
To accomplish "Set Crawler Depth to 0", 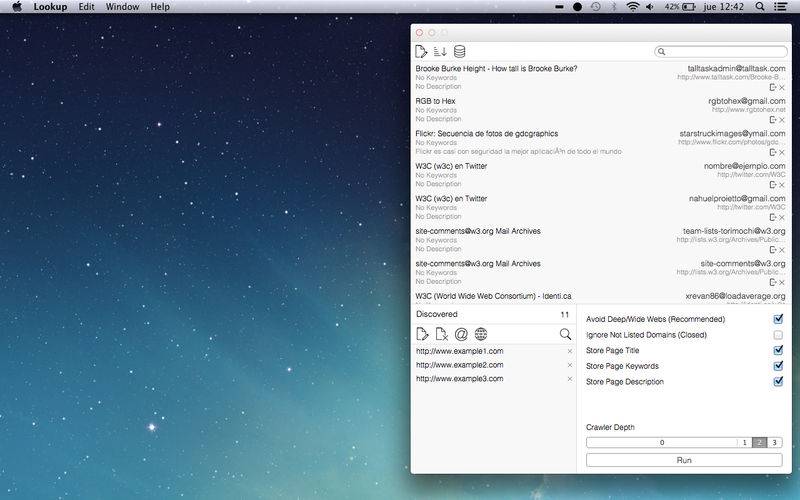I will pos(662,442).
